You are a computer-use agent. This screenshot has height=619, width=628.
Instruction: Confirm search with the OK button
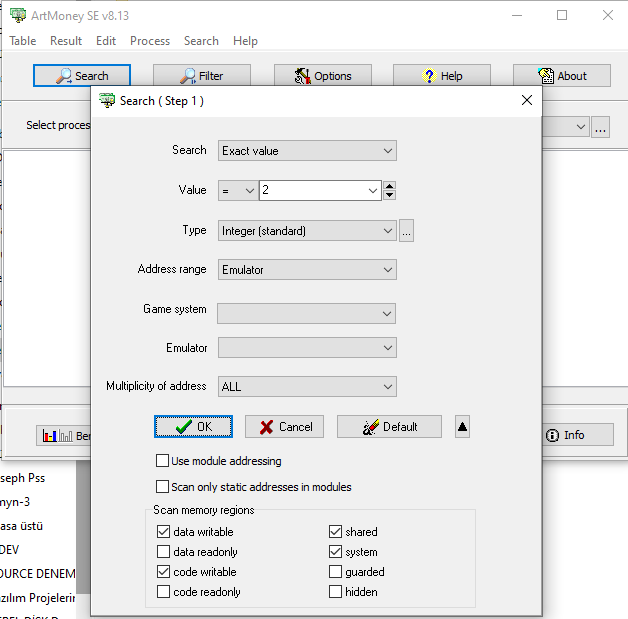coord(193,426)
